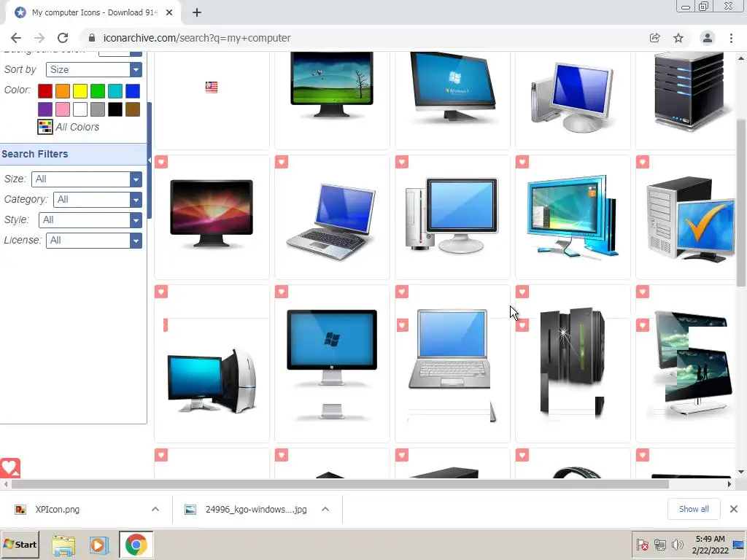This screenshot has width=747, height=560.
Task: Open the green meadow wallpaper monitor icon
Action: (x=332, y=85)
